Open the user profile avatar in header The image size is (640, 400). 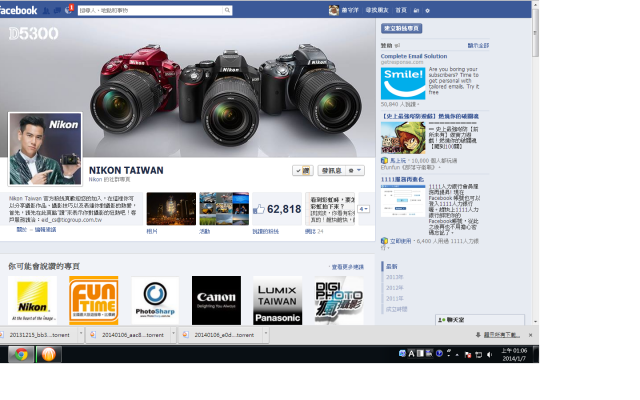[333, 10]
